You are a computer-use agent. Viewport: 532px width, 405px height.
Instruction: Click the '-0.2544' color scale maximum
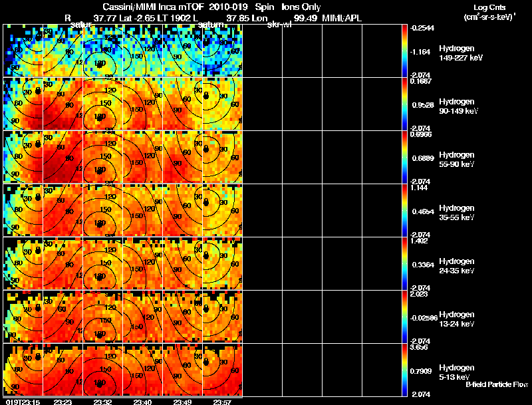(x=422, y=28)
